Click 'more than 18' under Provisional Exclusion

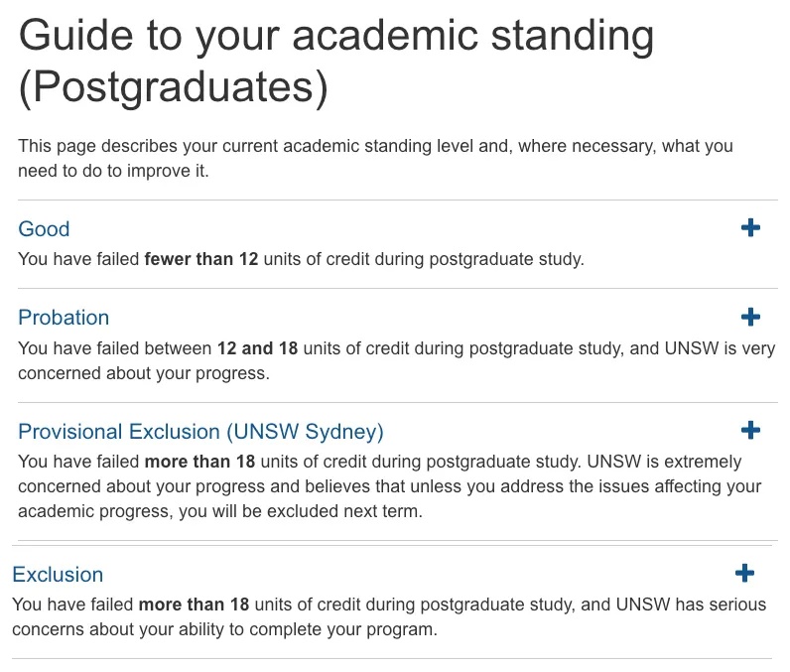(199, 462)
